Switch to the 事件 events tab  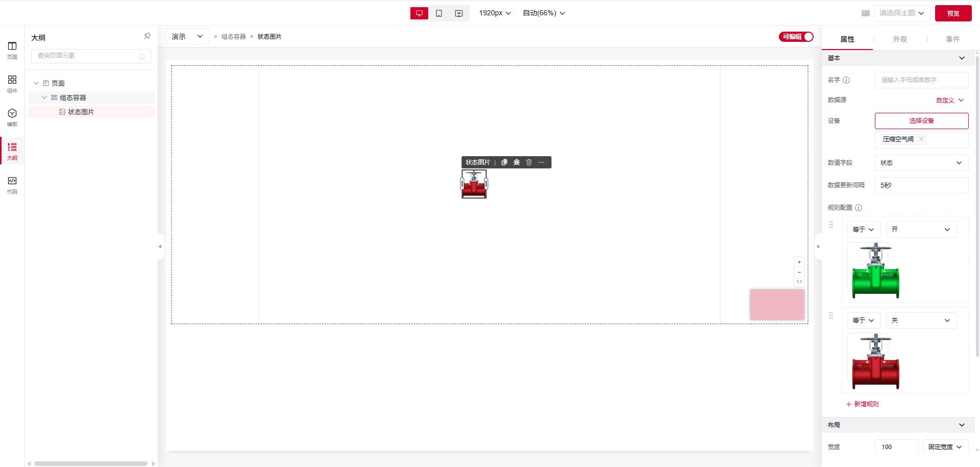[952, 39]
